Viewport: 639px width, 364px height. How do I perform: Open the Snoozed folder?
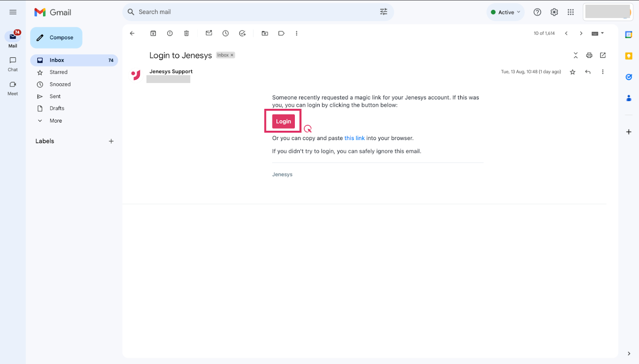(60, 84)
